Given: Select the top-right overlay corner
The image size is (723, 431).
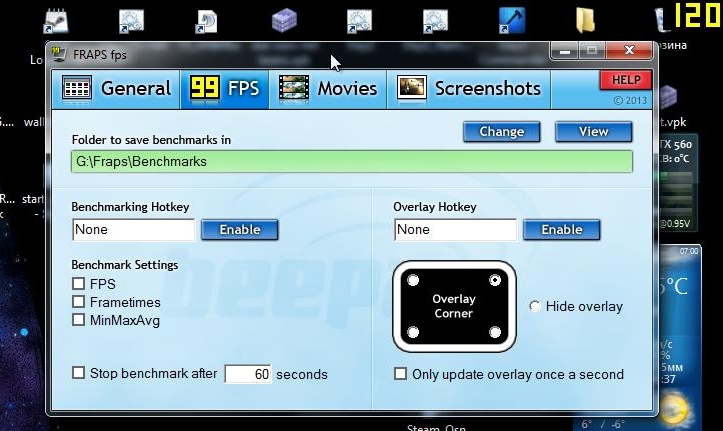Looking at the screenshot, I should tap(495, 280).
